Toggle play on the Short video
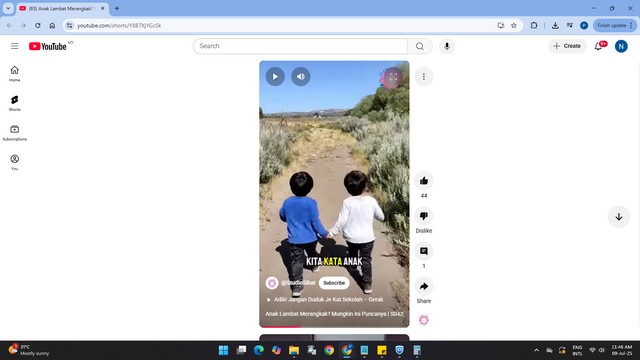Image resolution: width=640 pixels, height=360 pixels. coord(275,76)
